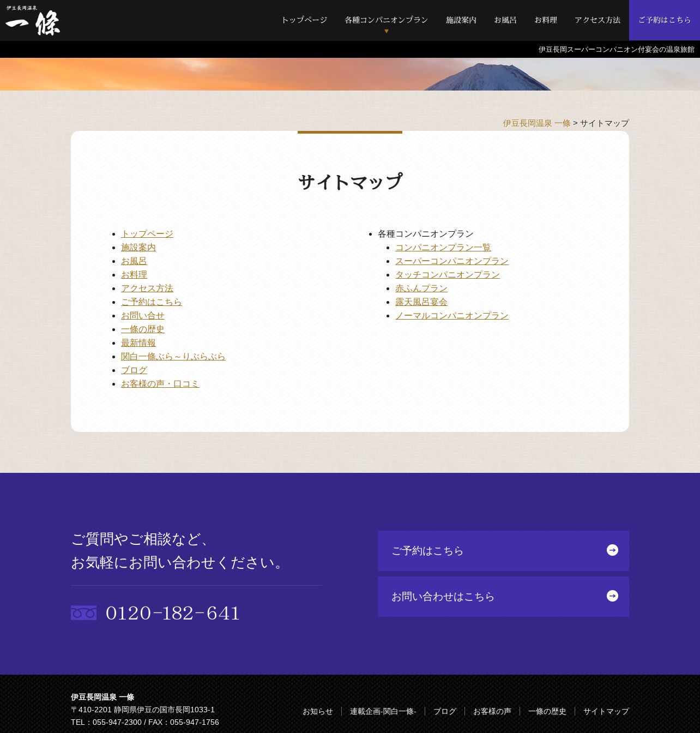The image size is (700, 733).
Task: Click the large ご予約はこちら contact button
Action: coord(503,551)
